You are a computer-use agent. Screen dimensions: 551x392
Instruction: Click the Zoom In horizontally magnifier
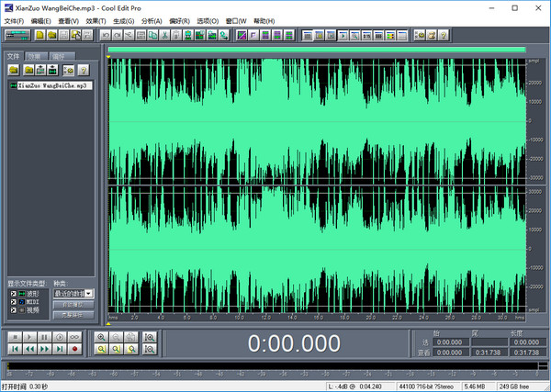tap(101, 337)
